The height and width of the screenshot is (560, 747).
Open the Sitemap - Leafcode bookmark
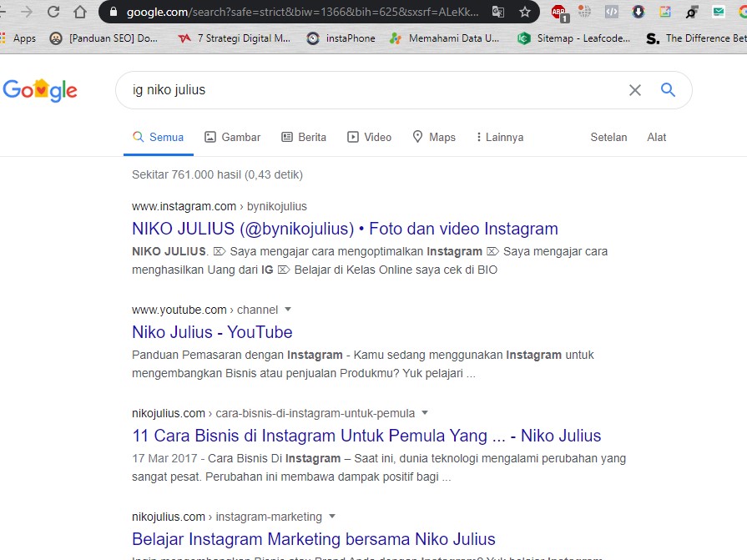[x=573, y=38]
